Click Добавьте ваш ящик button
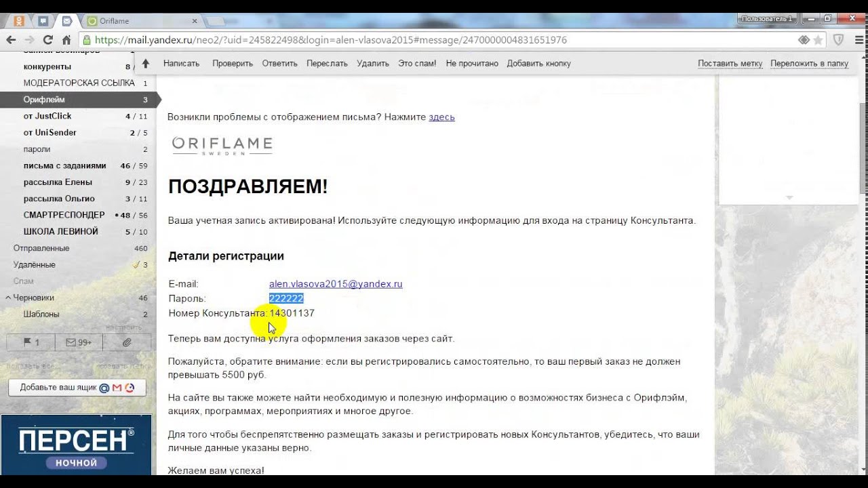 77,388
